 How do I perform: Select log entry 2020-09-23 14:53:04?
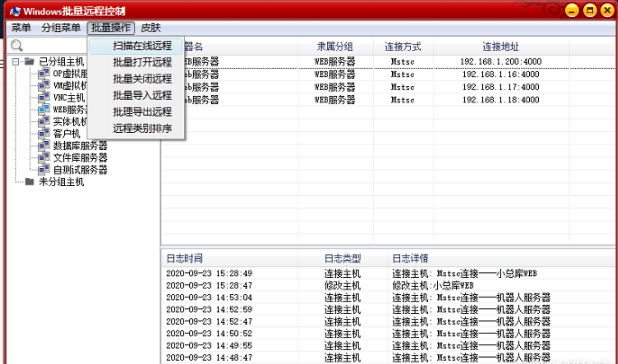[x=209, y=297]
